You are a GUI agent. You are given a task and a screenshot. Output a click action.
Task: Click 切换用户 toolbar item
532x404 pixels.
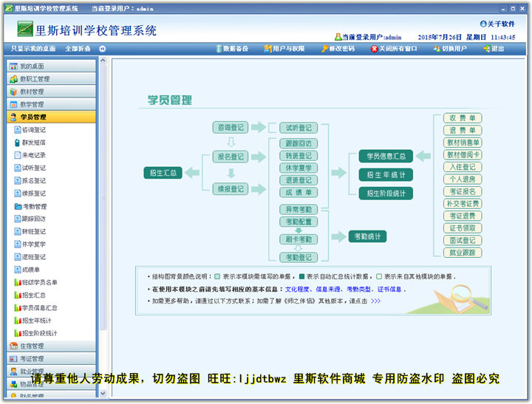pyautogui.click(x=450, y=49)
